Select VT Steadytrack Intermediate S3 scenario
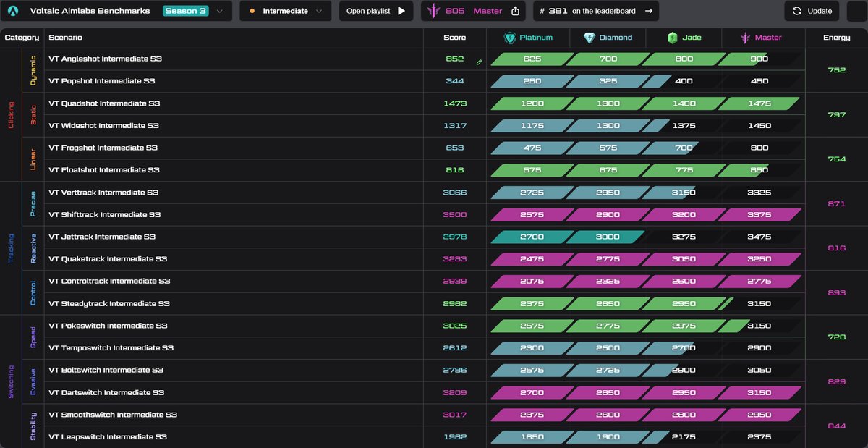 click(109, 304)
